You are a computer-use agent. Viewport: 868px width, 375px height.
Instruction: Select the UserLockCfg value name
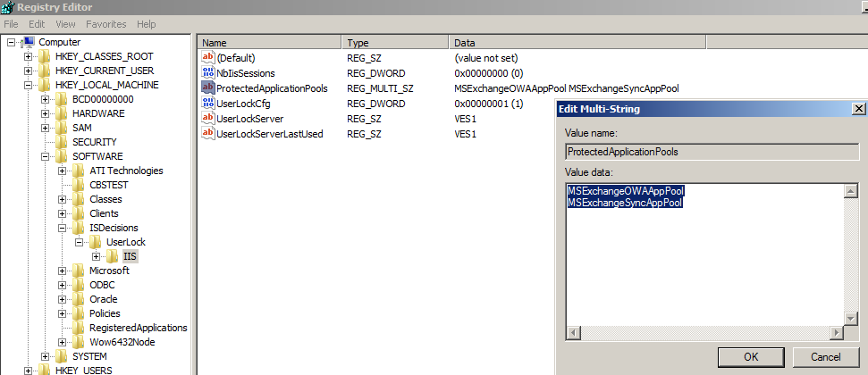[243, 104]
